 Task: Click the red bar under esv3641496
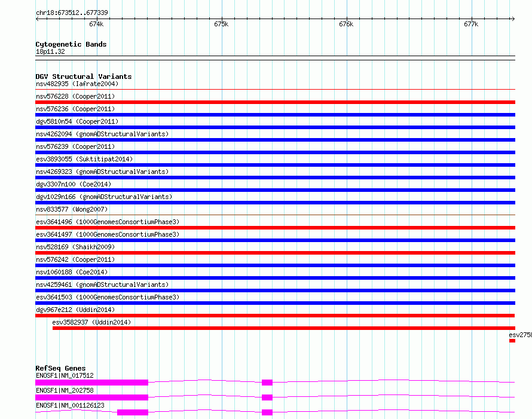pyautogui.click(x=275, y=228)
